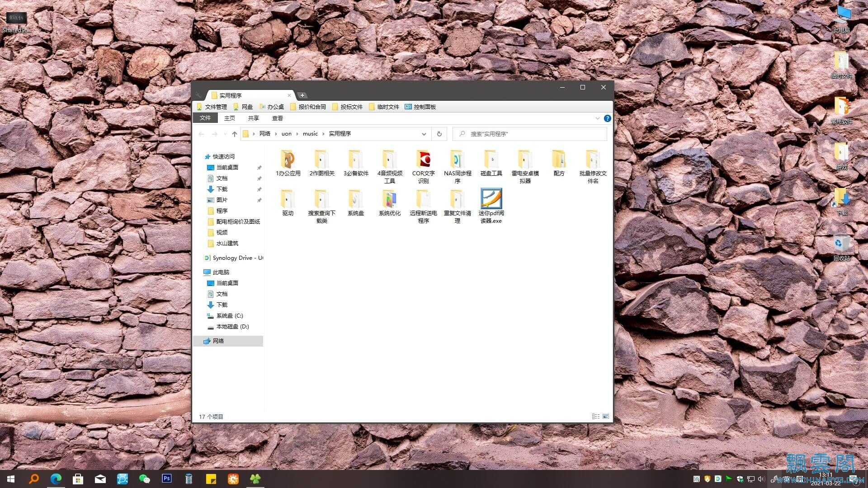Select 网络 in navigation pane
The width and height of the screenshot is (868, 488).
pos(228,341)
